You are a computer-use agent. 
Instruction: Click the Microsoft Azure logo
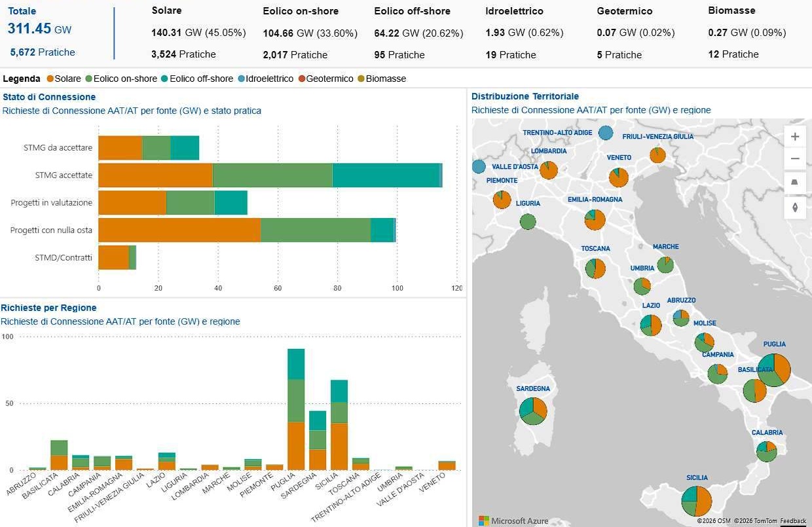point(513,520)
